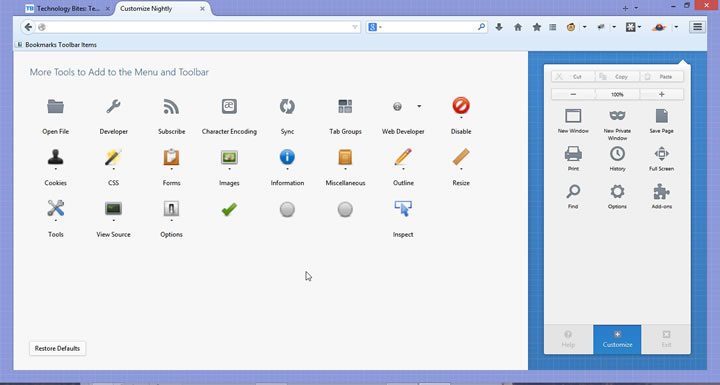
Task: Select the Developer wrench icon
Action: tap(113, 107)
